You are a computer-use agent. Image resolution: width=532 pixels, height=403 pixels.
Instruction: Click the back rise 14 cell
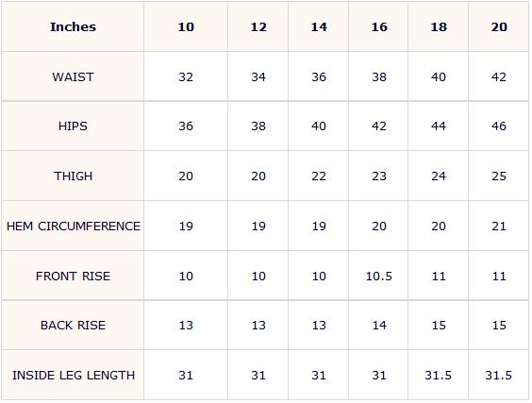point(378,326)
